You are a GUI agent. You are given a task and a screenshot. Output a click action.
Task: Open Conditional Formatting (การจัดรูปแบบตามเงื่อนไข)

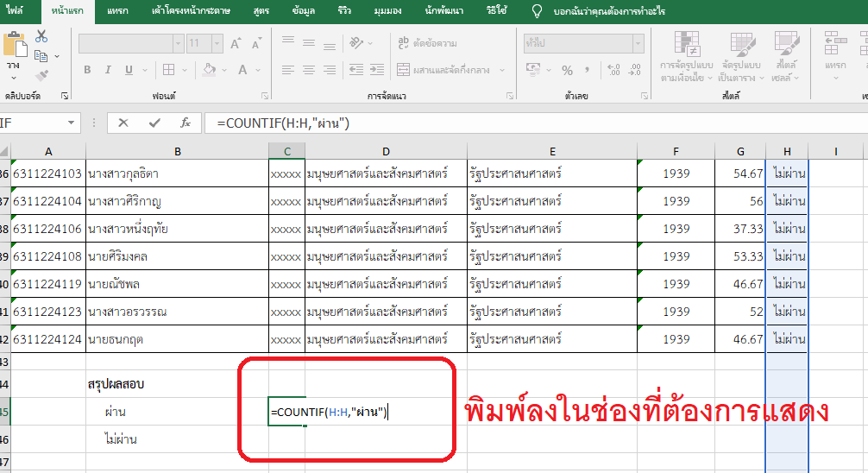coord(687,56)
